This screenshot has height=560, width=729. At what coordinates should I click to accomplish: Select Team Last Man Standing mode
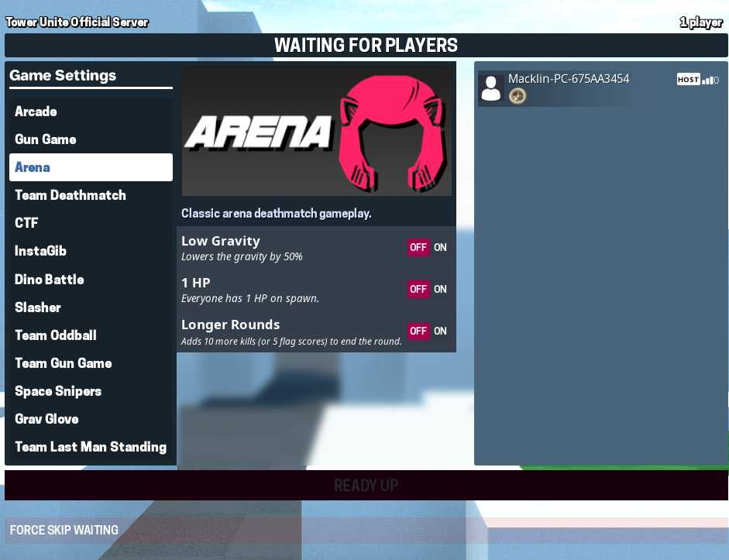pos(91,447)
